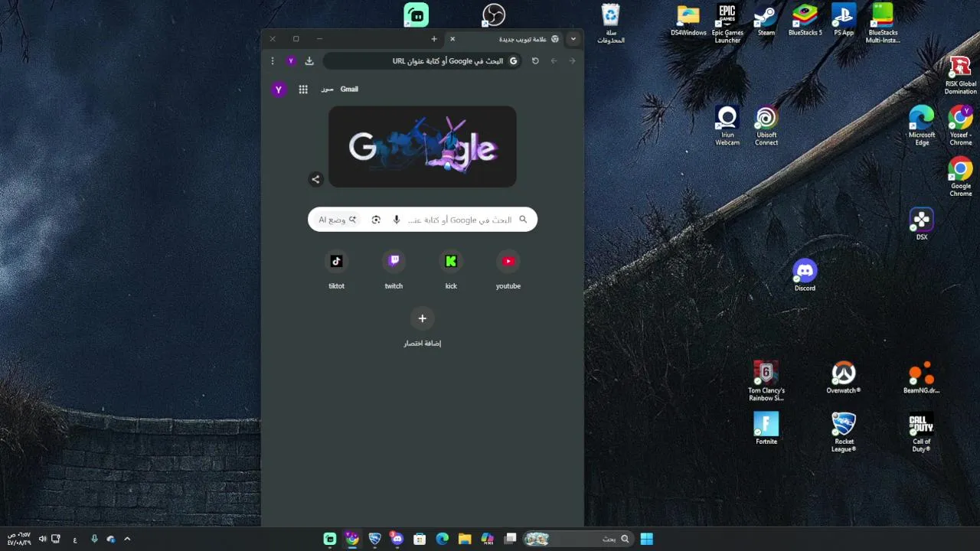Close the new tab in Chrome

click(452, 39)
